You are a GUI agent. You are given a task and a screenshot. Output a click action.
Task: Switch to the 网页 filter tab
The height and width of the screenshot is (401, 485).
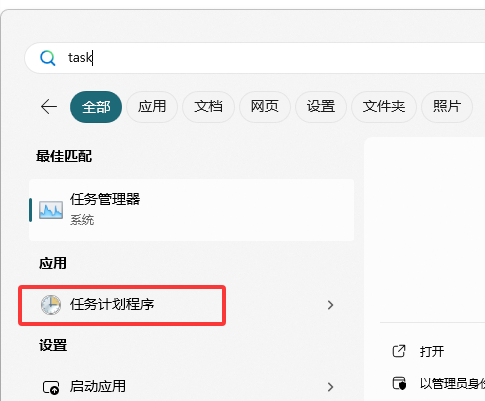[x=265, y=107]
